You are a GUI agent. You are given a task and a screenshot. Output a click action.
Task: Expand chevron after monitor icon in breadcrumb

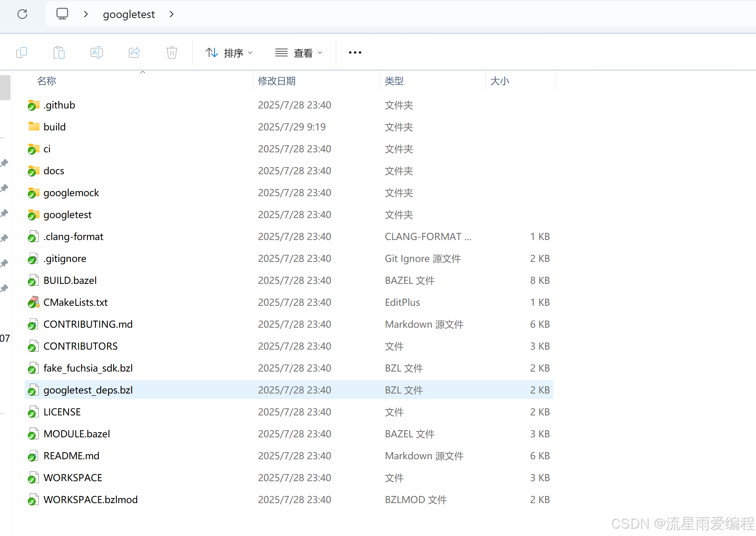[x=86, y=14]
